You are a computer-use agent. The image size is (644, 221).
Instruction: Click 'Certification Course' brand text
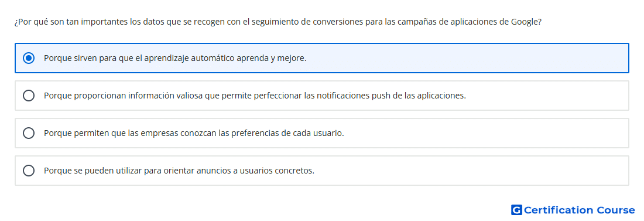point(579,210)
